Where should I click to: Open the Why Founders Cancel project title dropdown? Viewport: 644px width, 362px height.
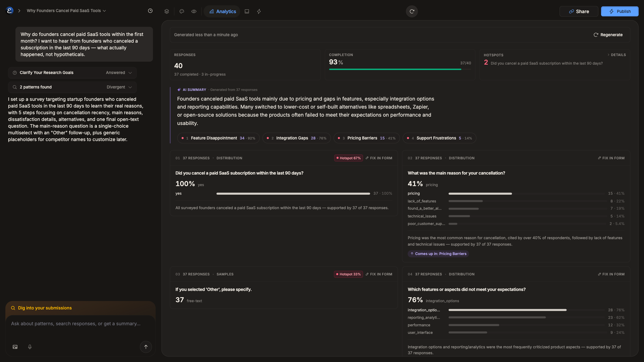(x=66, y=11)
